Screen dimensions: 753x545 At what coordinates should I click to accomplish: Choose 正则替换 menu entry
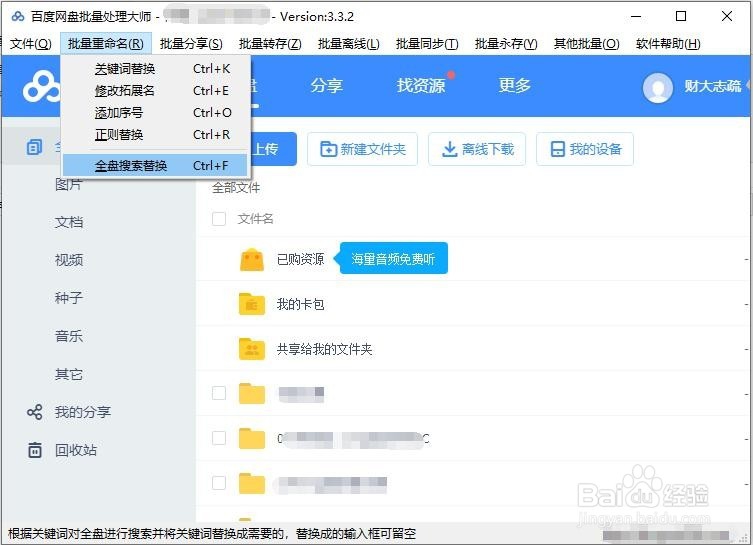tap(155, 134)
